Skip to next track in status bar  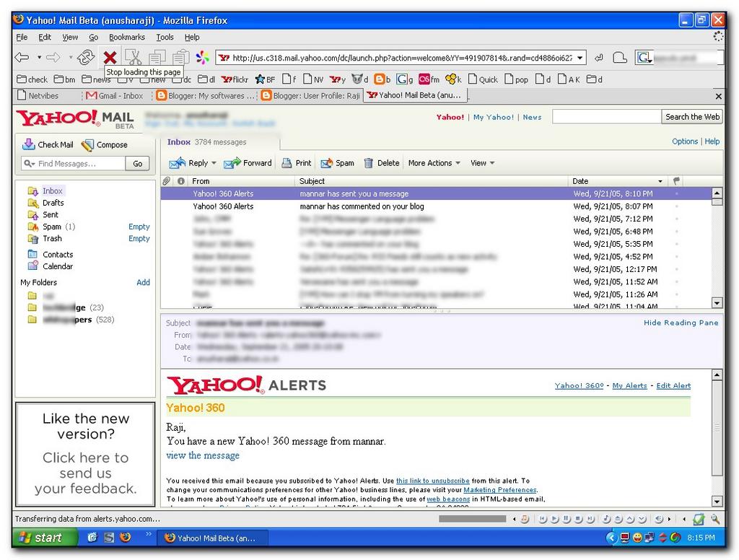[590, 519]
